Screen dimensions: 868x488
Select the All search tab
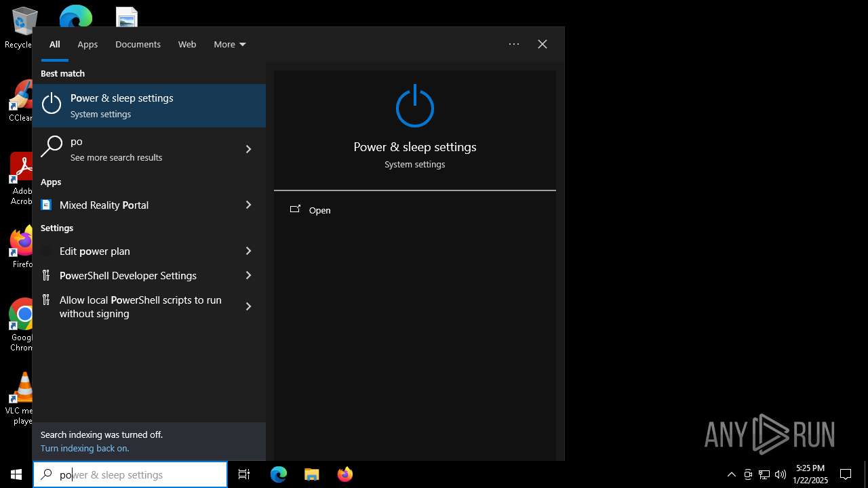coord(55,44)
